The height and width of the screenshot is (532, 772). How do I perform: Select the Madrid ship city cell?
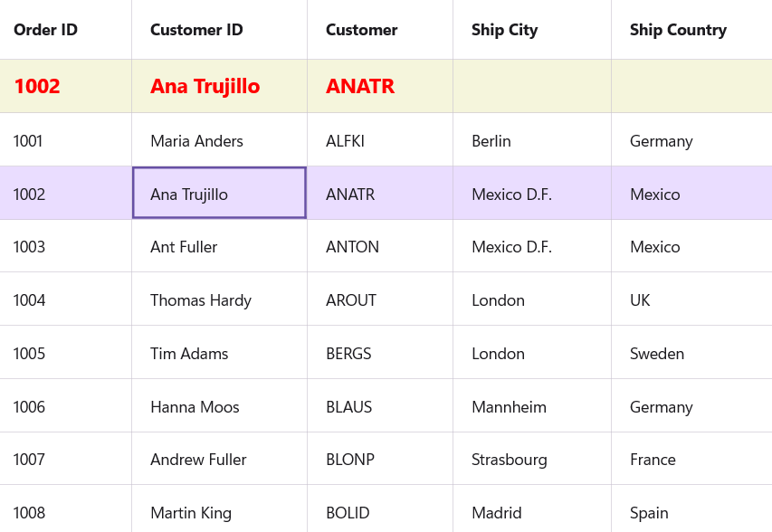497,513
